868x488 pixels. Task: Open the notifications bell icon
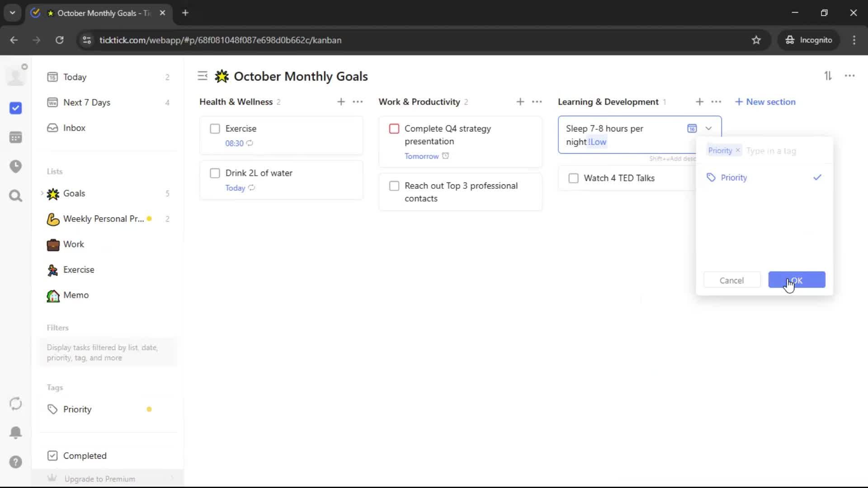tap(16, 432)
